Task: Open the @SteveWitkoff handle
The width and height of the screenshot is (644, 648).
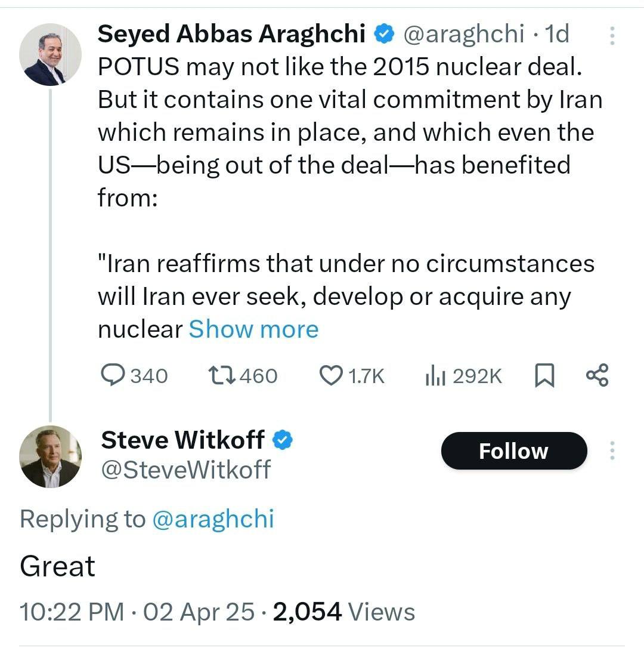Action: point(185,469)
